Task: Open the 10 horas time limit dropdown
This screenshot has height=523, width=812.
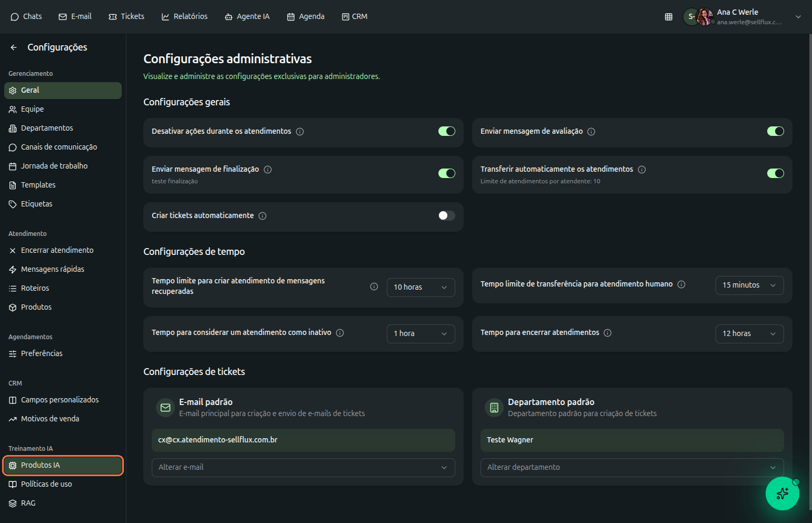Action: [x=420, y=288]
